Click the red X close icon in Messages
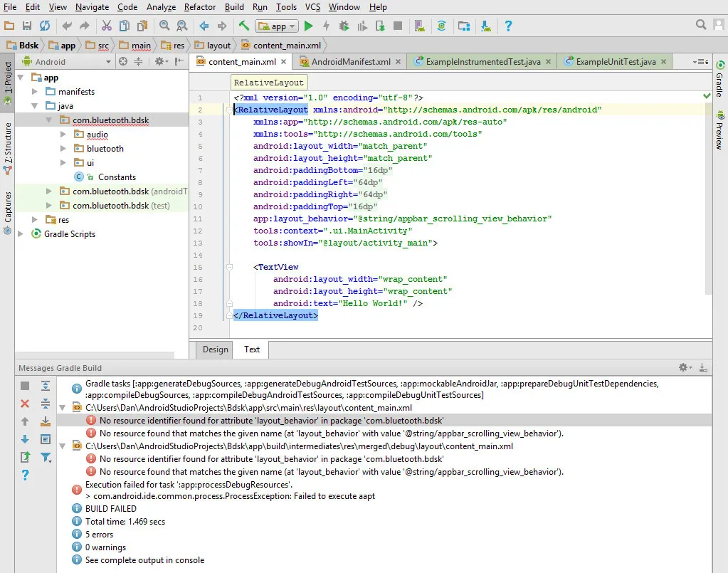The width and height of the screenshot is (728, 573). (x=25, y=404)
